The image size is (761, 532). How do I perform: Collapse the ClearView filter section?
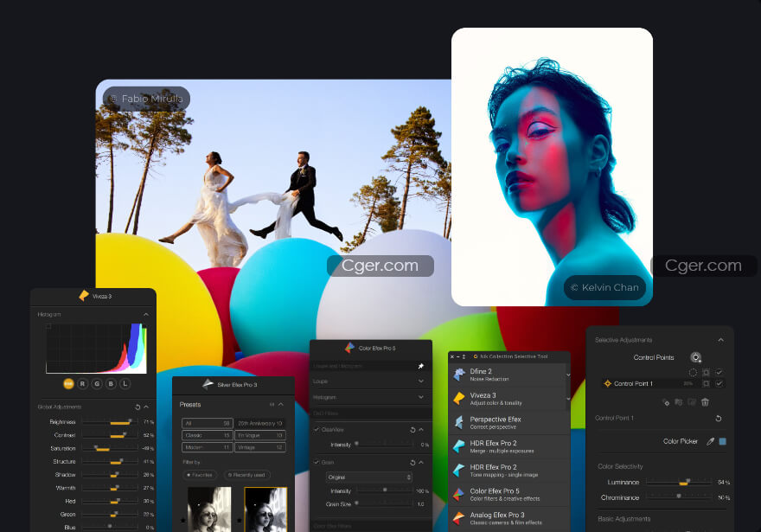click(421, 430)
